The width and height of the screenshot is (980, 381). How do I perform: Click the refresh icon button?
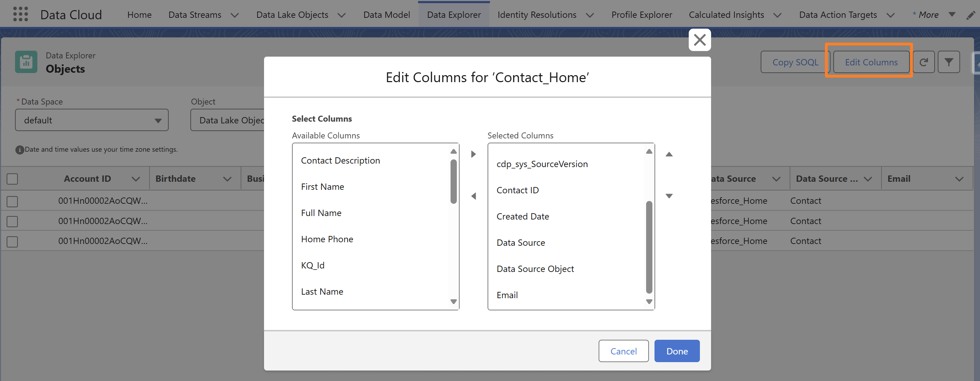click(x=923, y=62)
